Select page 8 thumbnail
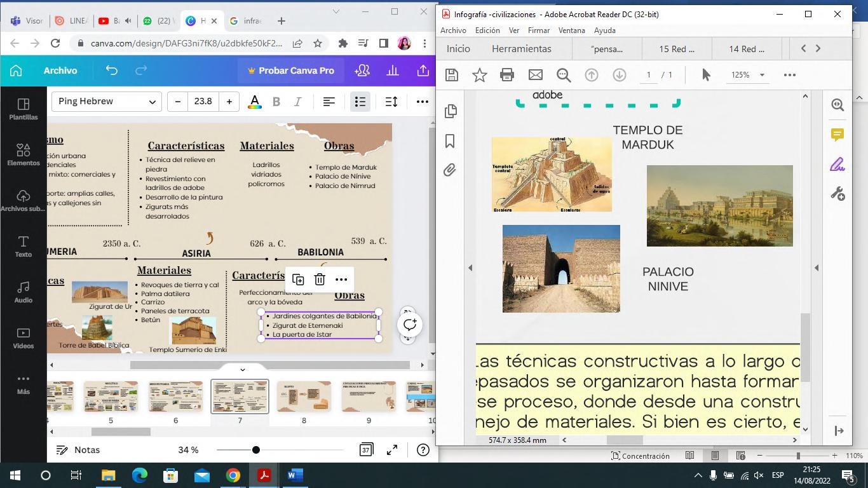Screen dimensions: 868x488 tap(304, 396)
